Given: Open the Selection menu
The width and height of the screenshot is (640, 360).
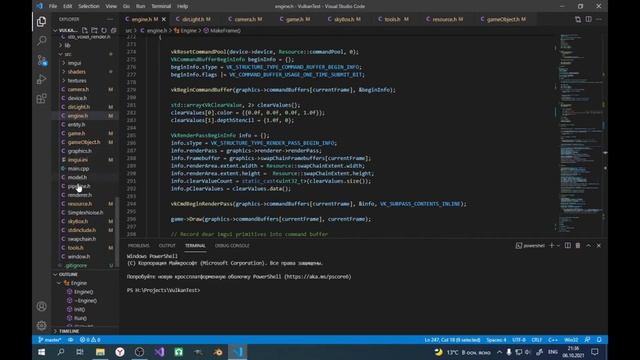Looking at the screenshot, I should click(89, 6).
